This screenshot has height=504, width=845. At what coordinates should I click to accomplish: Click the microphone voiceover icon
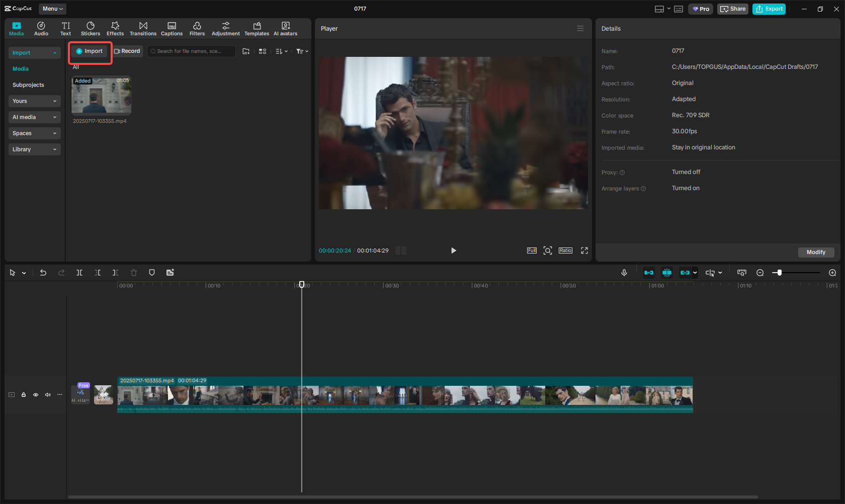pos(624,273)
